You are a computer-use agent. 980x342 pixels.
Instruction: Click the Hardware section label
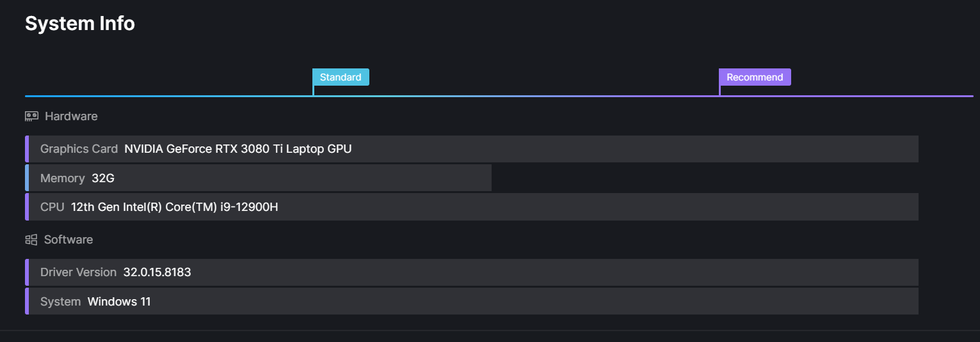coord(71,116)
